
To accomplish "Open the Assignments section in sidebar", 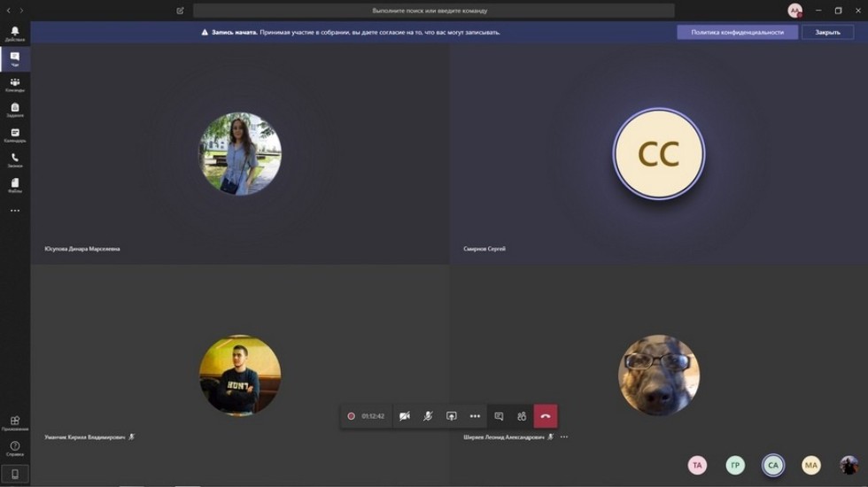I will coord(14,109).
